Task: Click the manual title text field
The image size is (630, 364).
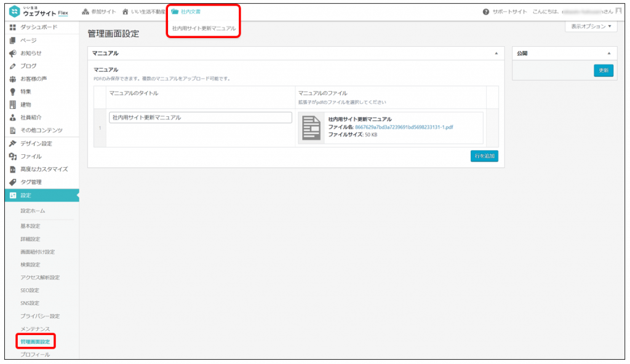Action: [200, 118]
